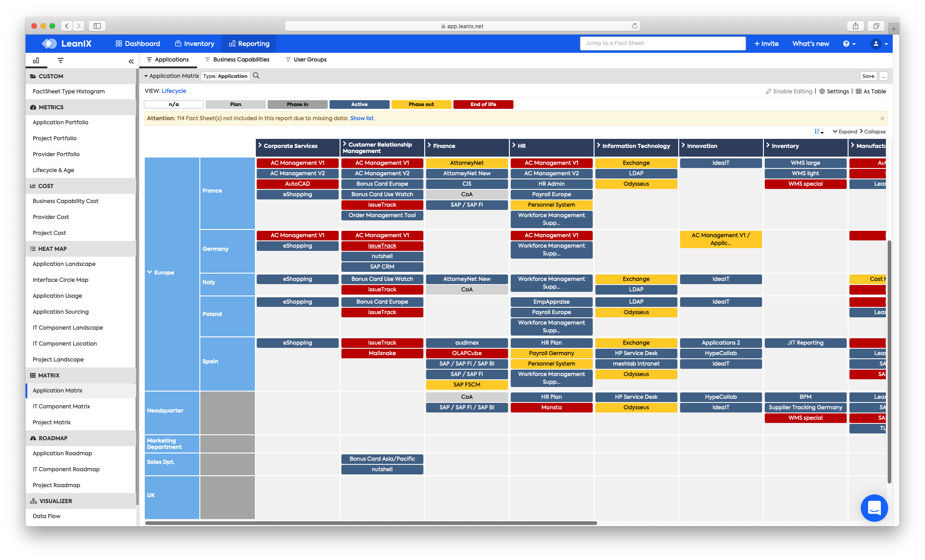Switch to As Table view
Screen dimensions: 925x560
click(x=871, y=92)
